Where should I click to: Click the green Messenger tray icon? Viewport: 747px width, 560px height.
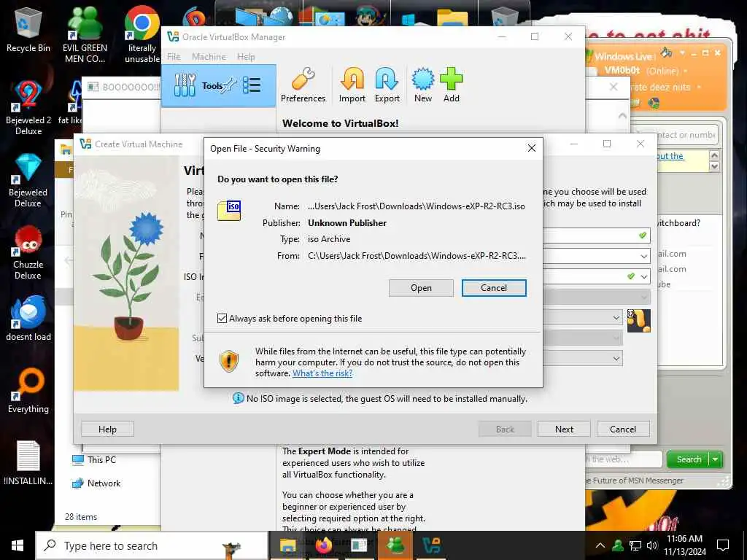618,545
